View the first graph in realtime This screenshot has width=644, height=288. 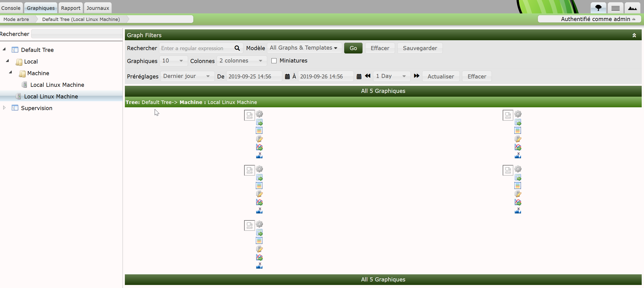(259, 147)
